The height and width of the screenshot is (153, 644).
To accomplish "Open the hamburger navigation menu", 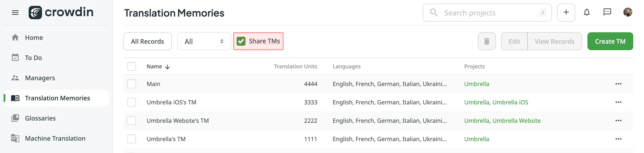I will 15,13.
